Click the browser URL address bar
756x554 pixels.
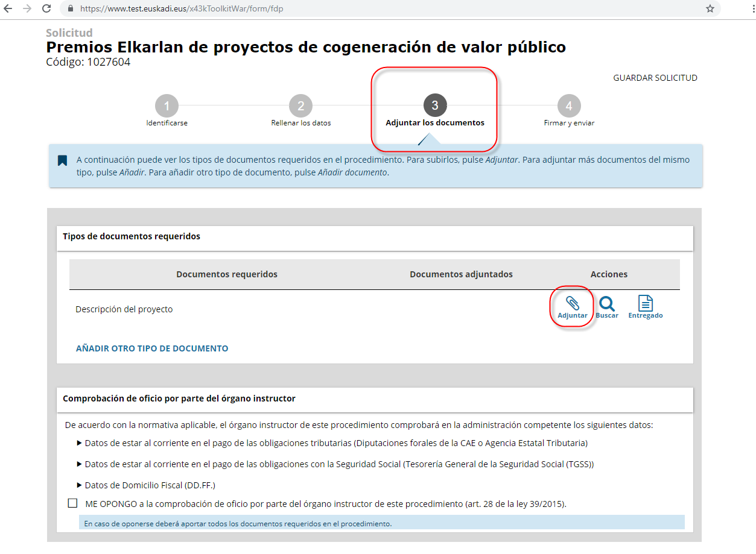(386, 9)
